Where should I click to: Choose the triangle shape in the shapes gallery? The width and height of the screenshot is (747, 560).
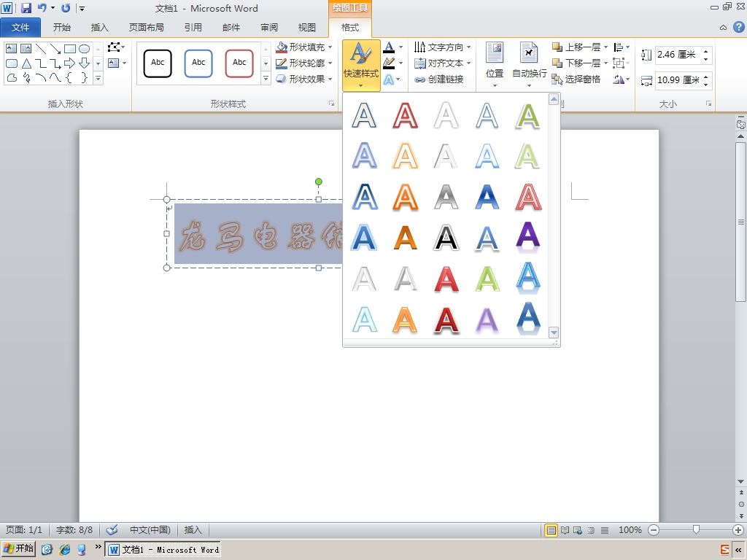coord(27,63)
